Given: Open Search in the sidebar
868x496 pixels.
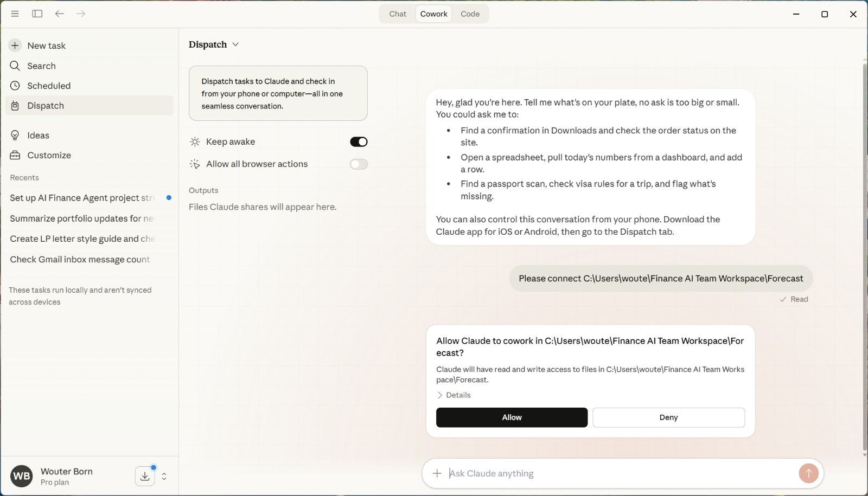Looking at the screenshot, I should click(x=41, y=66).
